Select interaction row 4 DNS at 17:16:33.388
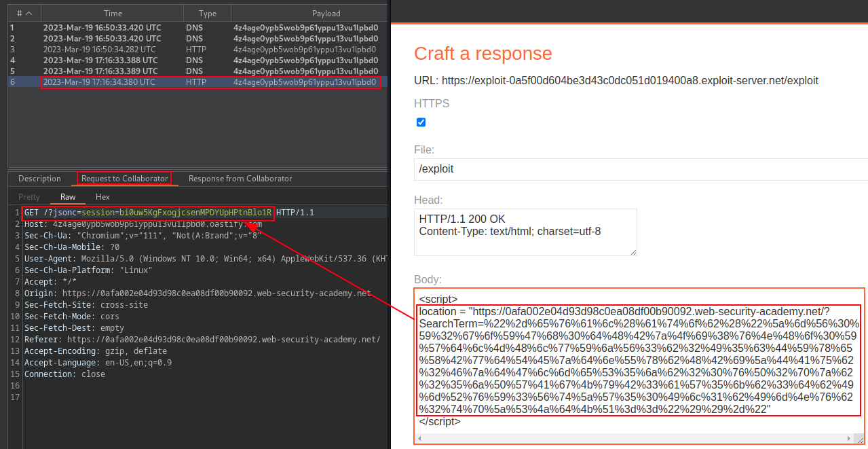This screenshot has width=868, height=449. click(197, 60)
